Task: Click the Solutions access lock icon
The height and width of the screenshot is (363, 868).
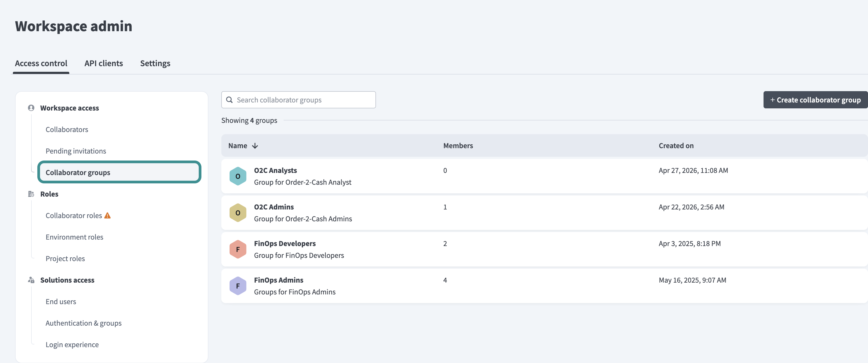Action: point(31,280)
